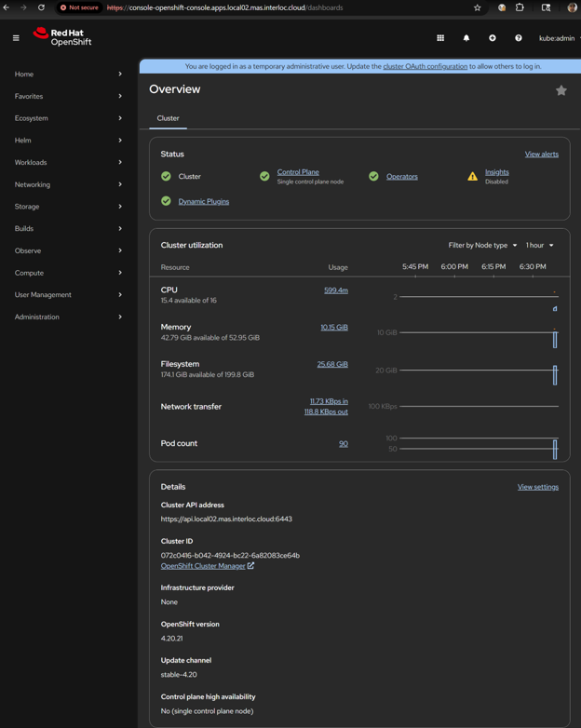Screen dimensions: 581x728
Task: Click the browser forward arrow
Action: (23, 7)
